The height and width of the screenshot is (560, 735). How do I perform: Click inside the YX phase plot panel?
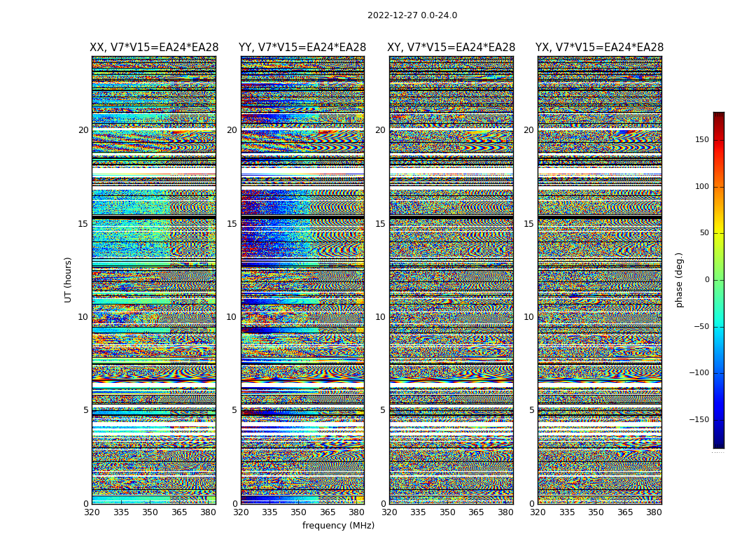click(x=599, y=280)
